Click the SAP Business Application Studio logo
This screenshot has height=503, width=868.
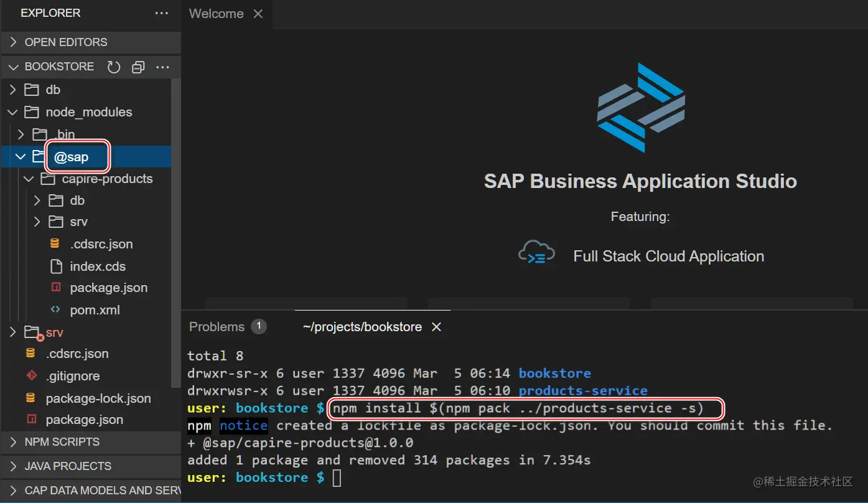640,107
